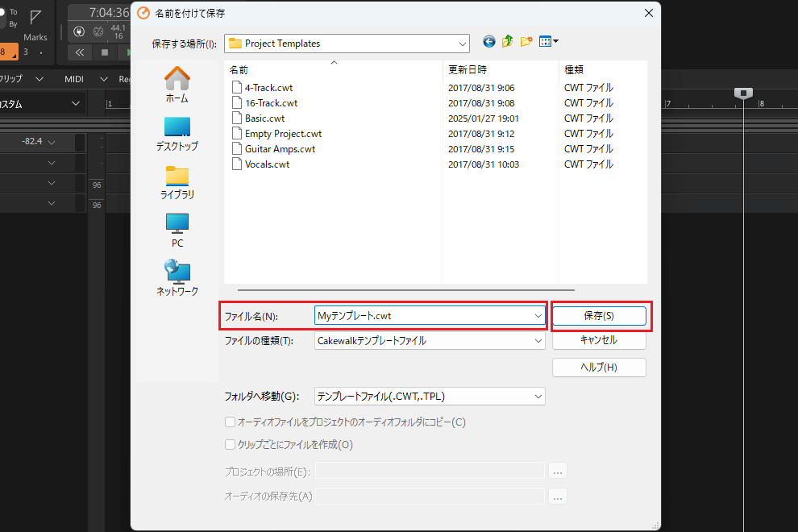Click the 保存(S) button
This screenshot has width=798, height=532.
[x=599, y=316]
